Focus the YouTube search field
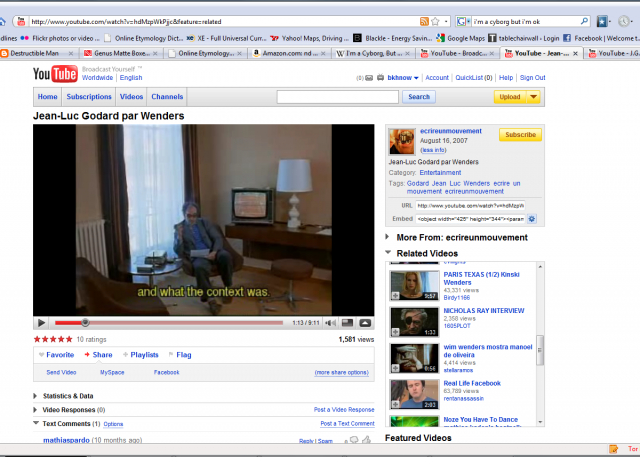Image resolution: width=640 pixels, height=457 pixels. [338, 97]
